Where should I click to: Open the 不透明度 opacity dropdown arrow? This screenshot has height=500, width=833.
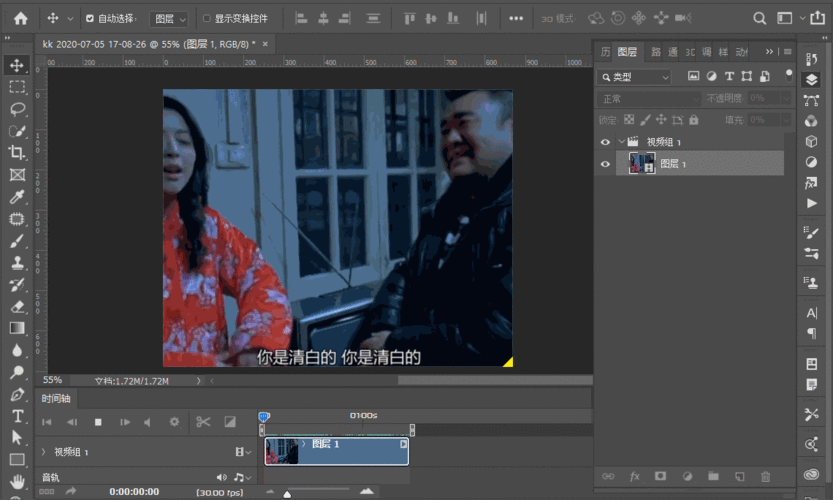pyautogui.click(x=786, y=99)
